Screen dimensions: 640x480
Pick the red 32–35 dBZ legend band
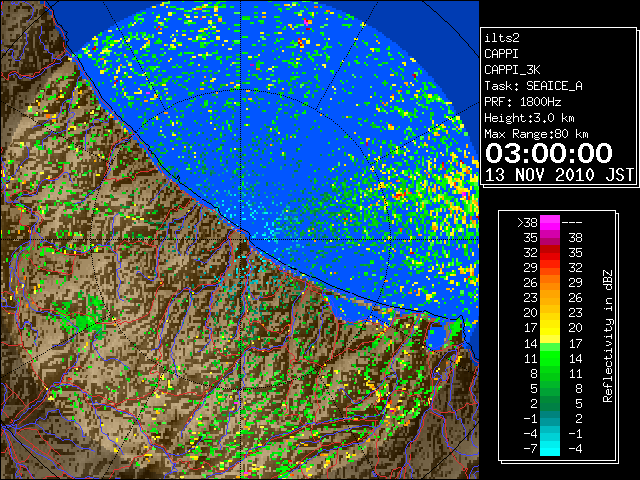(550, 253)
